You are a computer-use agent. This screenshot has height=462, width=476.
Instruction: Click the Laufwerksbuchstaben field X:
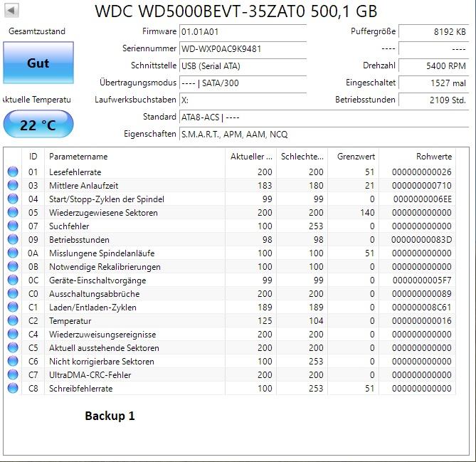243,100
